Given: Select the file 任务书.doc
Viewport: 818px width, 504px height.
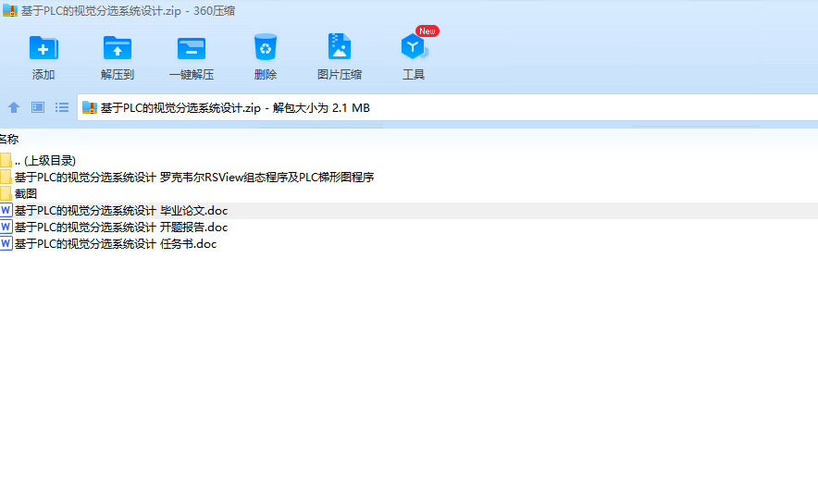Looking at the screenshot, I should 409,244.
